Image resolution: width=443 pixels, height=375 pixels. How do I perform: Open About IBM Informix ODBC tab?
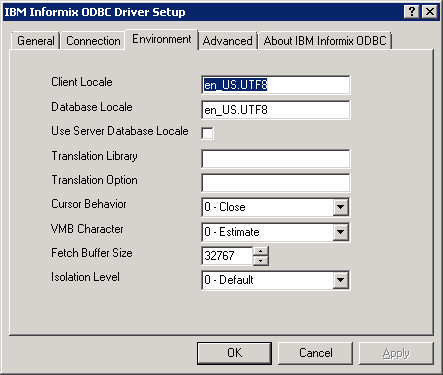(325, 41)
